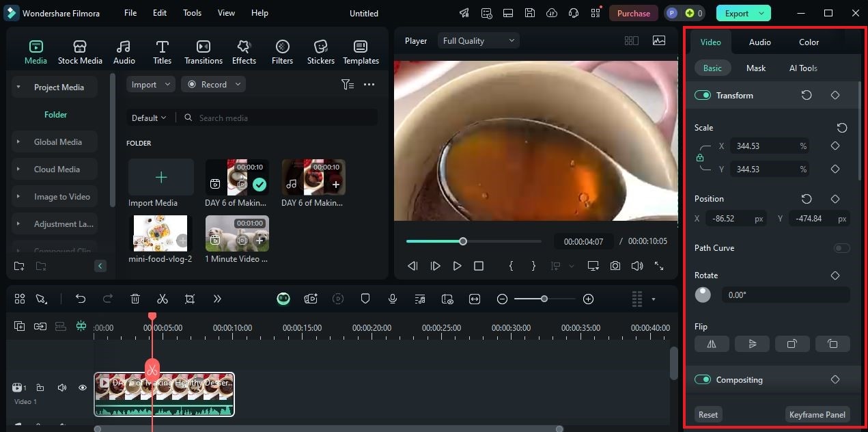Screen dimensions: 868x432
Task: Click the Record Voiceover microphone icon
Action: click(x=393, y=299)
